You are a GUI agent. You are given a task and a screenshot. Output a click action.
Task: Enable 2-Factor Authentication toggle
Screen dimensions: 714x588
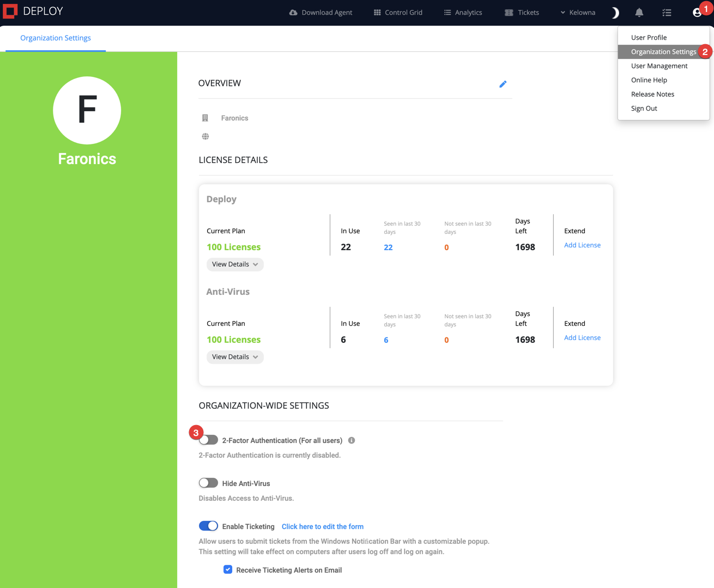[x=208, y=440]
